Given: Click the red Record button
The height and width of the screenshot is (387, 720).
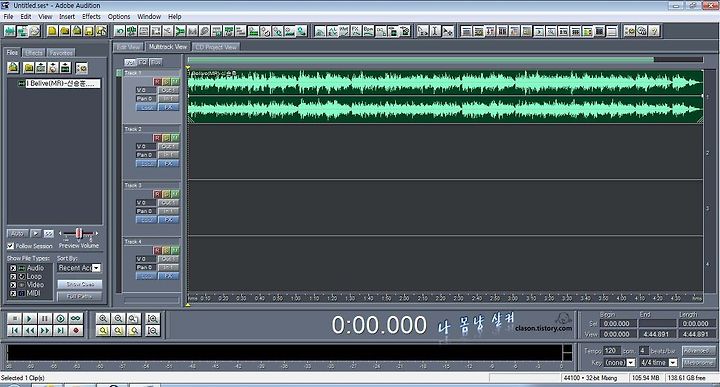Looking at the screenshot, I should (x=76, y=331).
